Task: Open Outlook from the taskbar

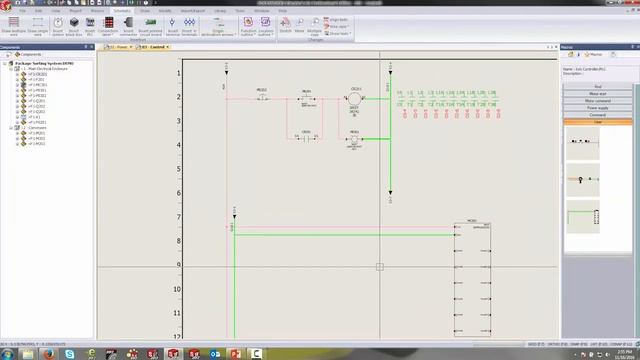Action: pyautogui.click(x=215, y=354)
